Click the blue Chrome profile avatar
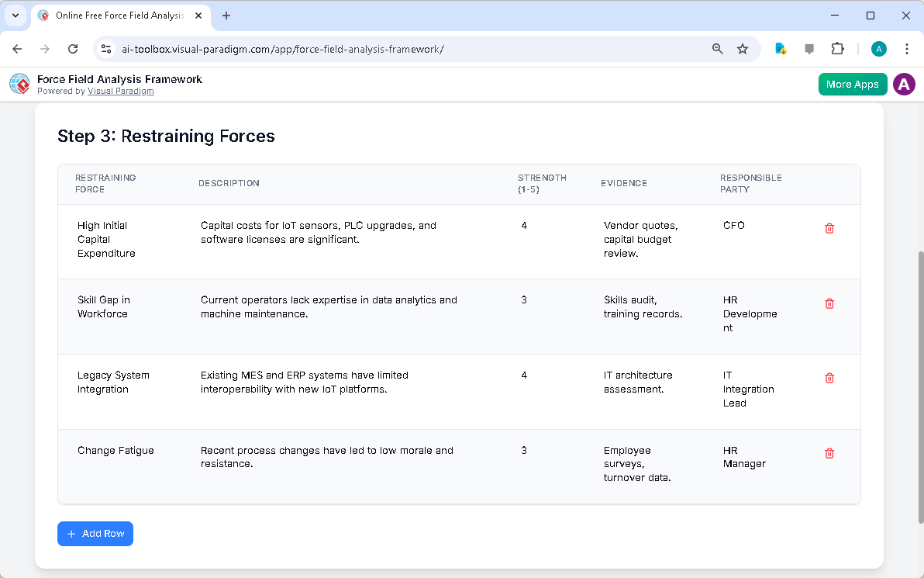This screenshot has height=578, width=924. click(878, 48)
